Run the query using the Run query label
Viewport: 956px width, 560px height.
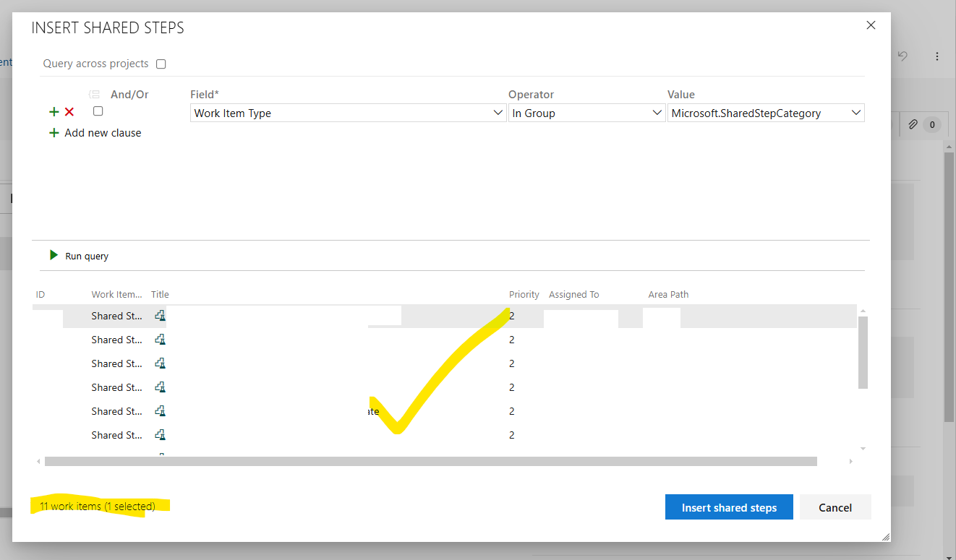coord(87,256)
